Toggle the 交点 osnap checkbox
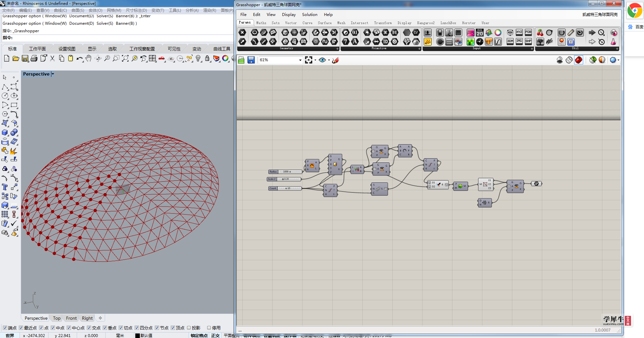This screenshot has height=338, width=644. pos(89,328)
